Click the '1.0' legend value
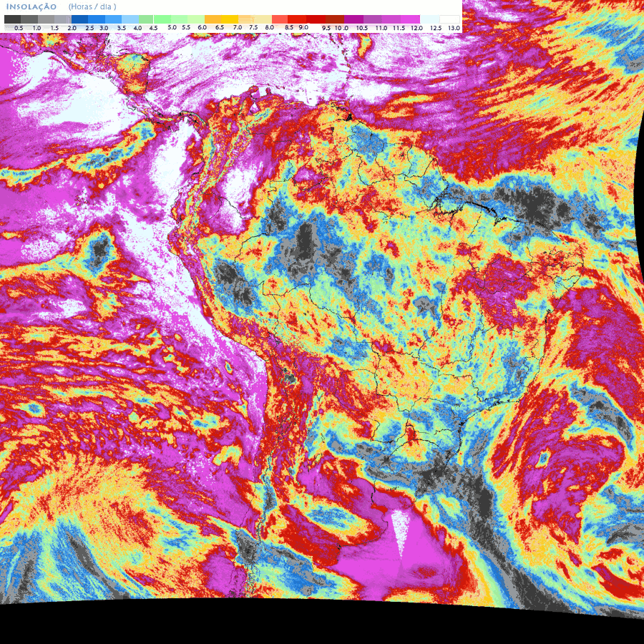Image resolution: width=644 pixels, height=644 pixels. [x=36, y=28]
